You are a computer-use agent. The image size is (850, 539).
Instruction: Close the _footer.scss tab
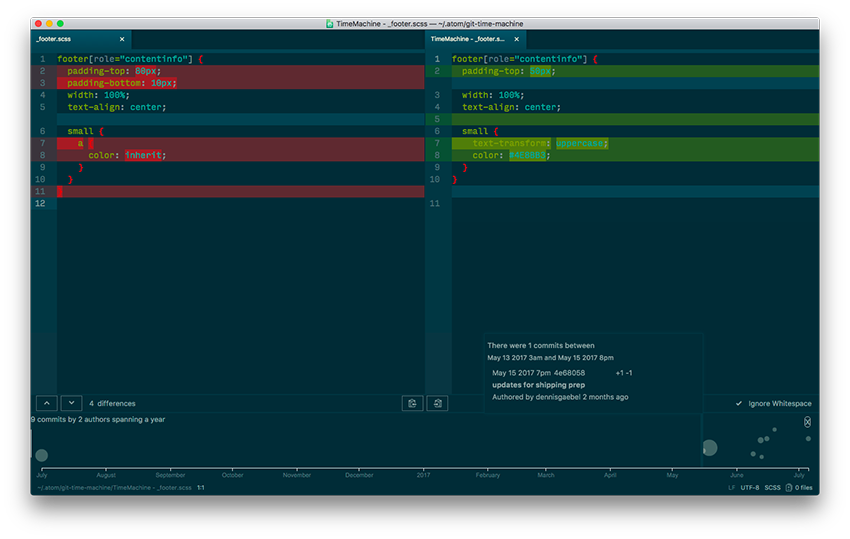point(122,39)
